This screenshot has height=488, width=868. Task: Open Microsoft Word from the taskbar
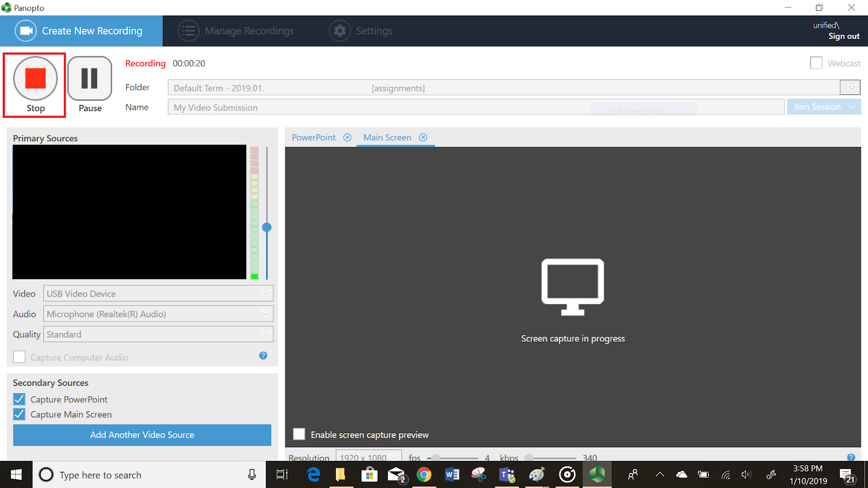[x=451, y=475]
